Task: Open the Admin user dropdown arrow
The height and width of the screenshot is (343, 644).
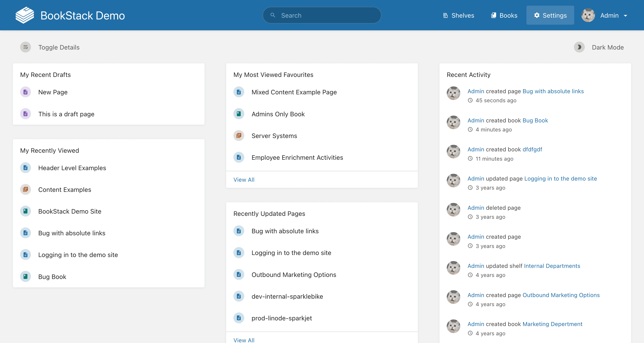Action: click(625, 16)
